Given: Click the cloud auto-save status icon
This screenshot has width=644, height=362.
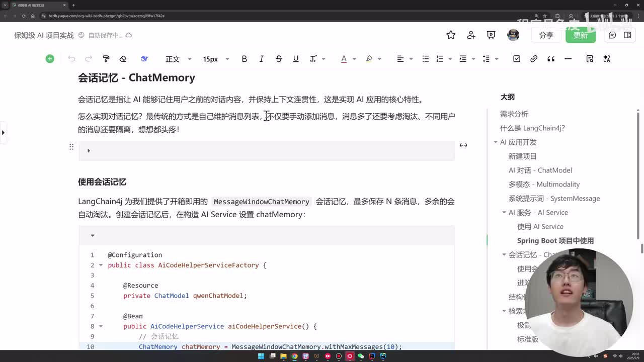Looking at the screenshot, I should (x=129, y=35).
